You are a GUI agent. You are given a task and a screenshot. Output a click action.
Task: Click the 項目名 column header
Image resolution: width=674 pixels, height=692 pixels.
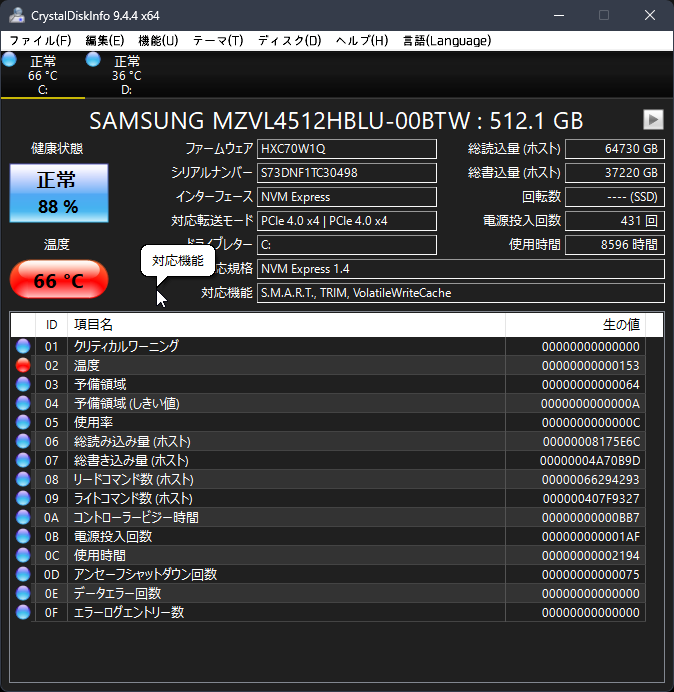[285, 325]
